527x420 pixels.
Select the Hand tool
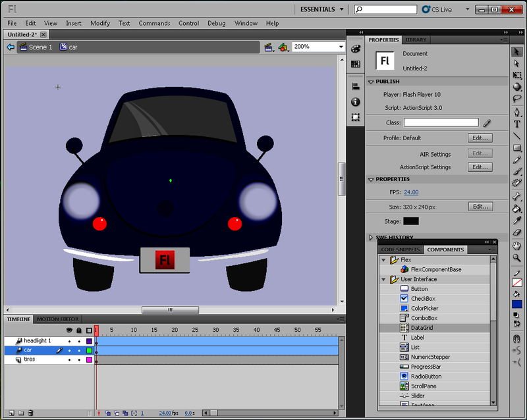pyautogui.click(x=517, y=246)
